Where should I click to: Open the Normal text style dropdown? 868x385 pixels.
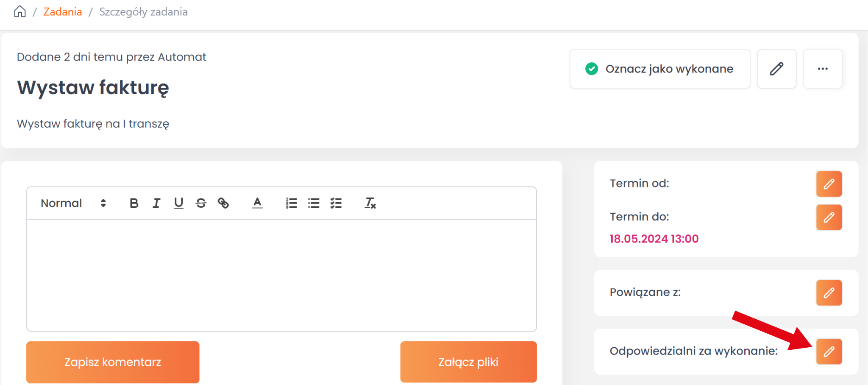[73, 204]
